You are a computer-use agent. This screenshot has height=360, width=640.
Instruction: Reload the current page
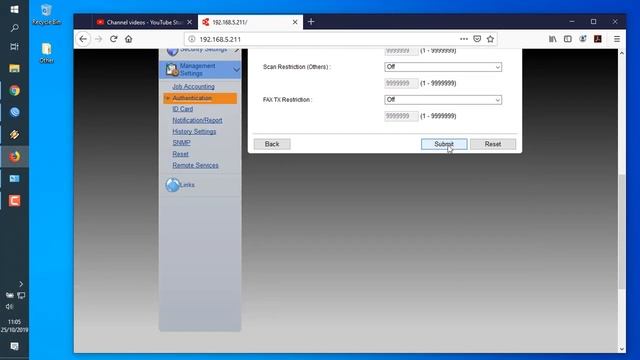click(113, 39)
